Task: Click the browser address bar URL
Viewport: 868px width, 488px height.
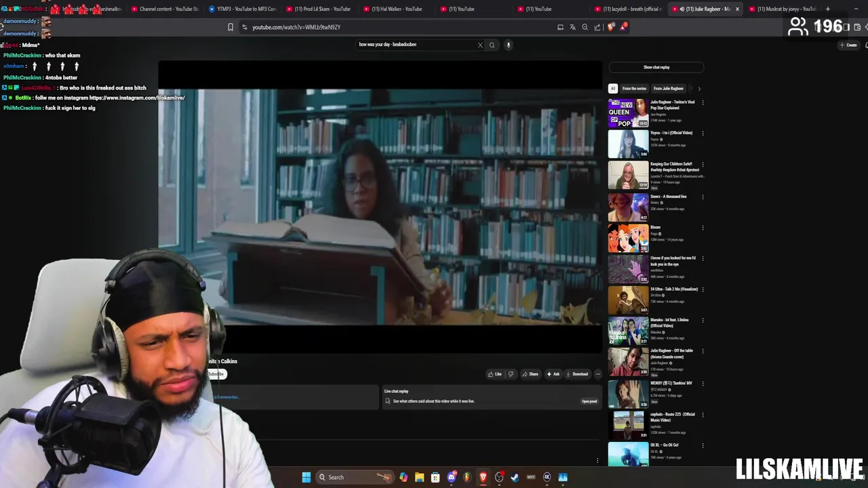Action: 296,27
